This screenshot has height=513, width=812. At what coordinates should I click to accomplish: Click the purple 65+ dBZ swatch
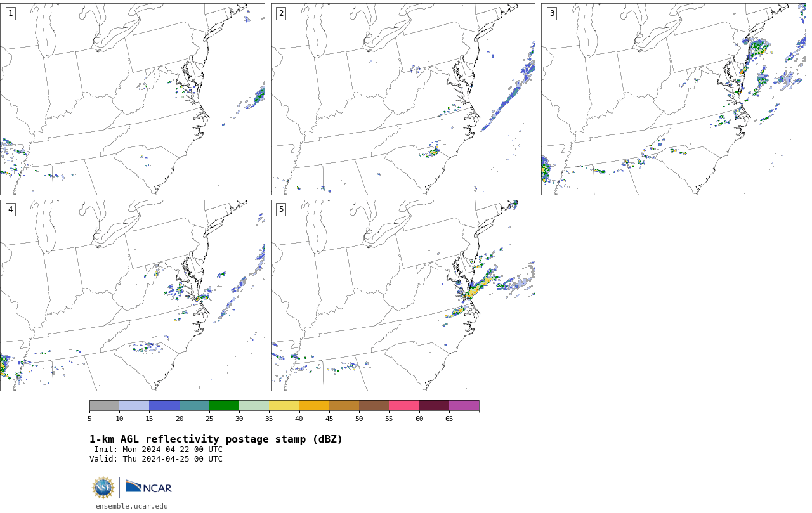coord(464,406)
